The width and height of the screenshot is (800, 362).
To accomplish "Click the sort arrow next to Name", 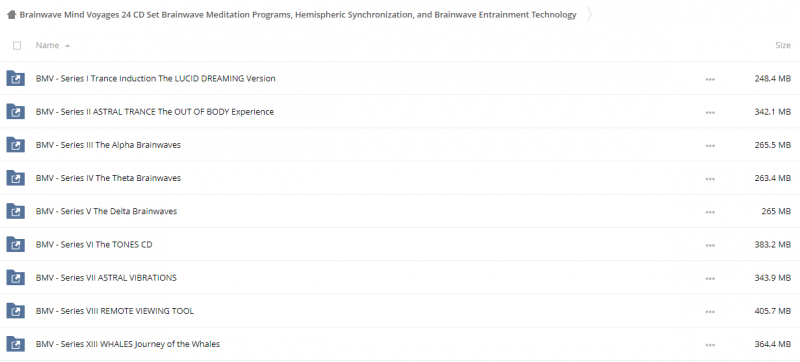I will coord(67,46).
